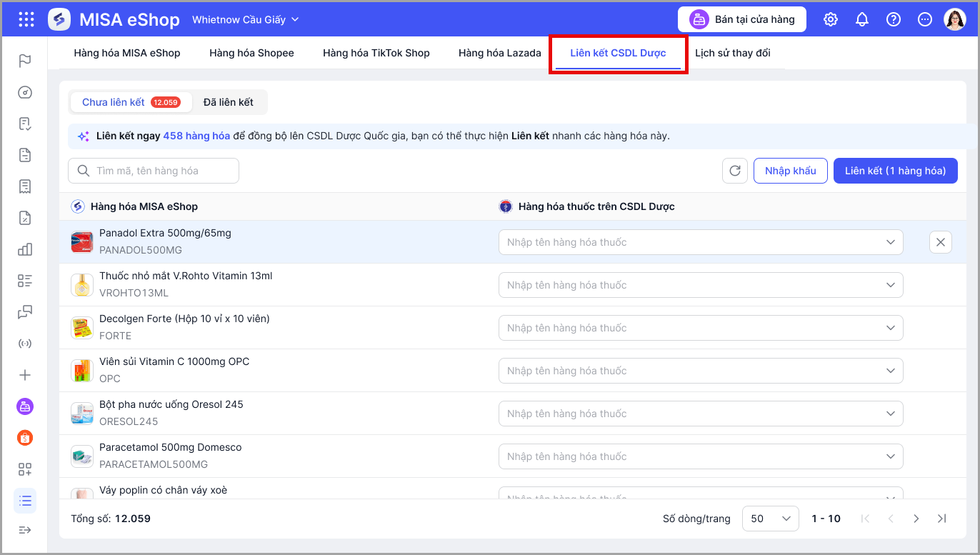
Task: Click the Paracetamol 500mg Domesco thumbnail
Action: (82, 456)
